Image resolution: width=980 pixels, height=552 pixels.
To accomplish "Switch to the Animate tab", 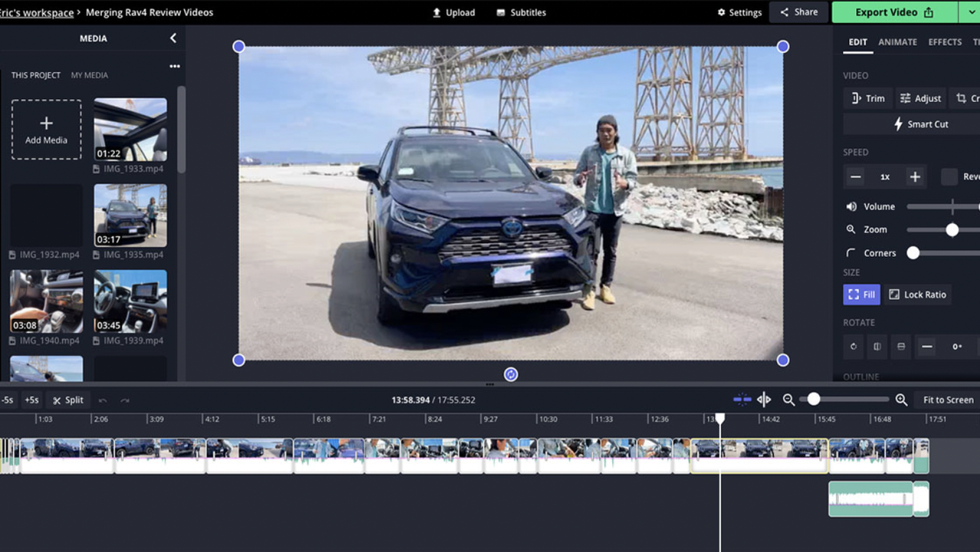I will [897, 42].
